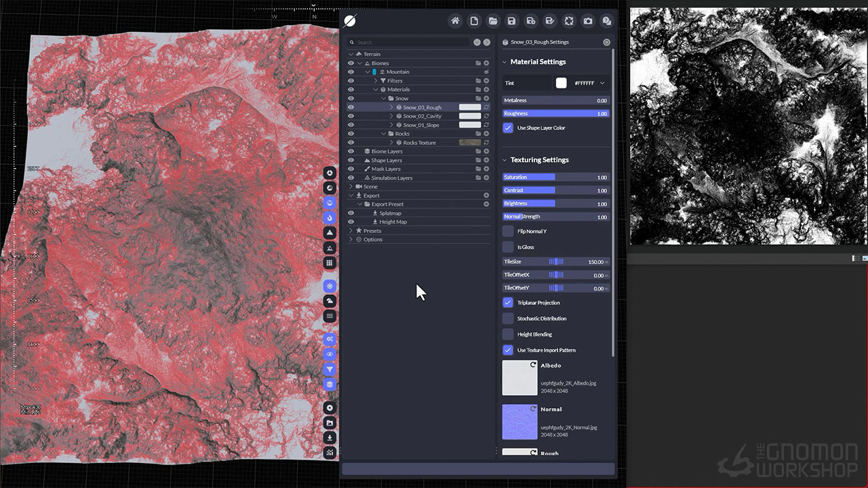Open the Tint color dropdown
The image size is (868, 488).
[602, 83]
